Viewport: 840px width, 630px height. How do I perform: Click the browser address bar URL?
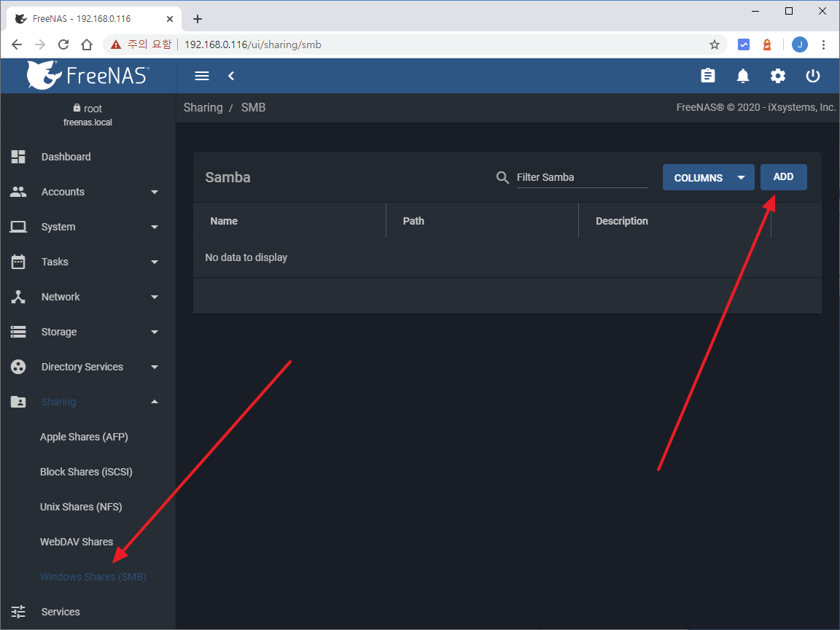253,44
